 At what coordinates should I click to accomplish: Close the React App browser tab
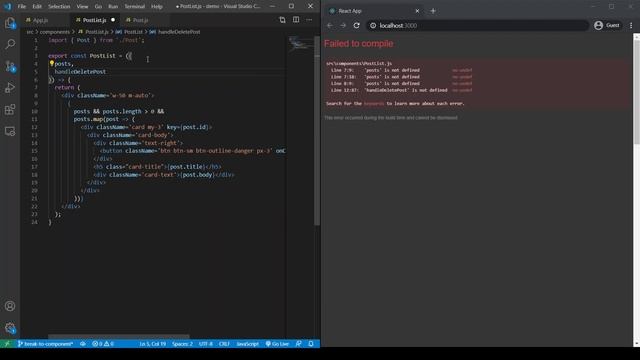pos(417,11)
